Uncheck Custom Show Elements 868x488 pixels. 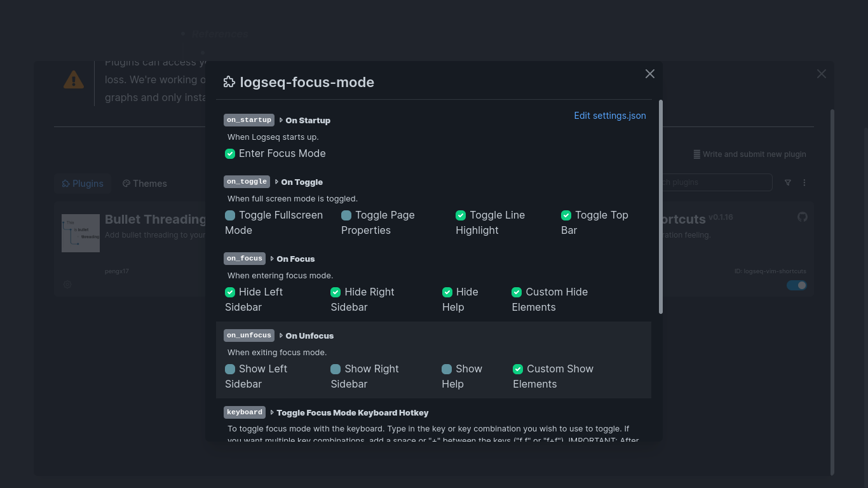[518, 369]
